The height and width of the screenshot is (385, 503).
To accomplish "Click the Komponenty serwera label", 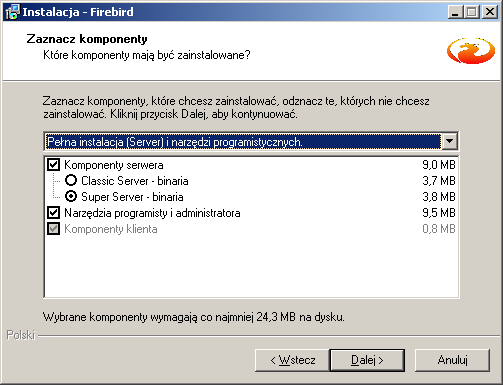I will coord(114,165).
